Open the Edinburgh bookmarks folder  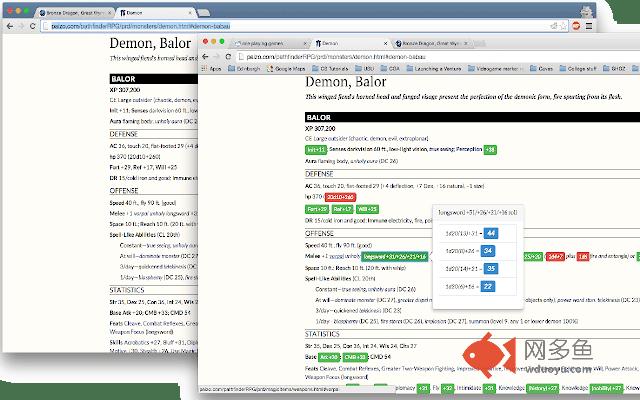click(x=244, y=69)
